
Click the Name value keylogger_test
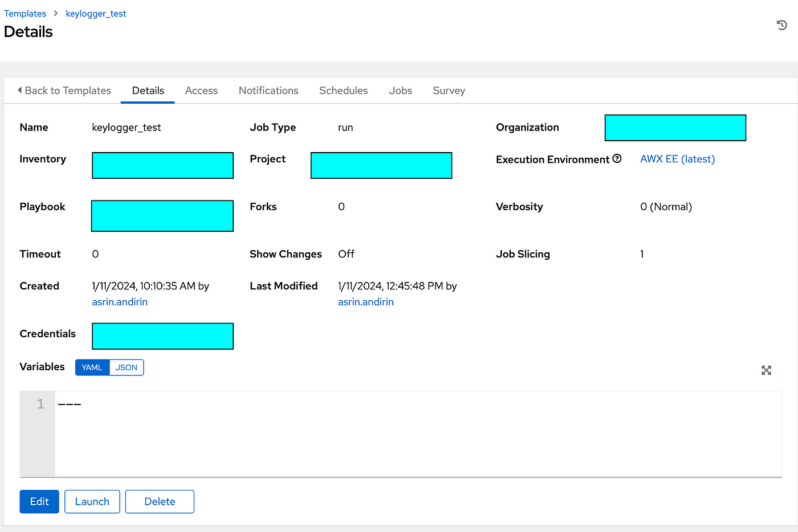[127, 128]
